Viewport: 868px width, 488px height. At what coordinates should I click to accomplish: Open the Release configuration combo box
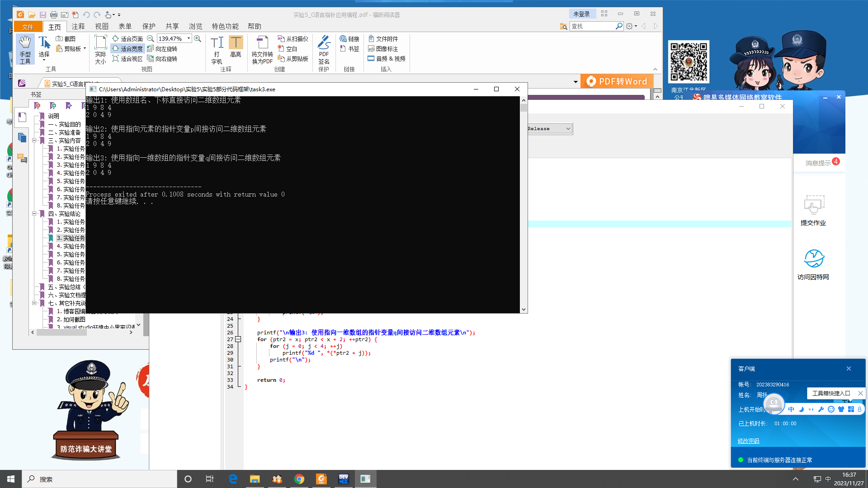(x=549, y=129)
